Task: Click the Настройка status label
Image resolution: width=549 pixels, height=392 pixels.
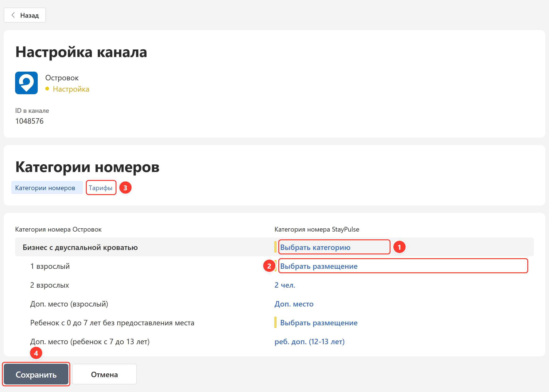Action: [71, 89]
